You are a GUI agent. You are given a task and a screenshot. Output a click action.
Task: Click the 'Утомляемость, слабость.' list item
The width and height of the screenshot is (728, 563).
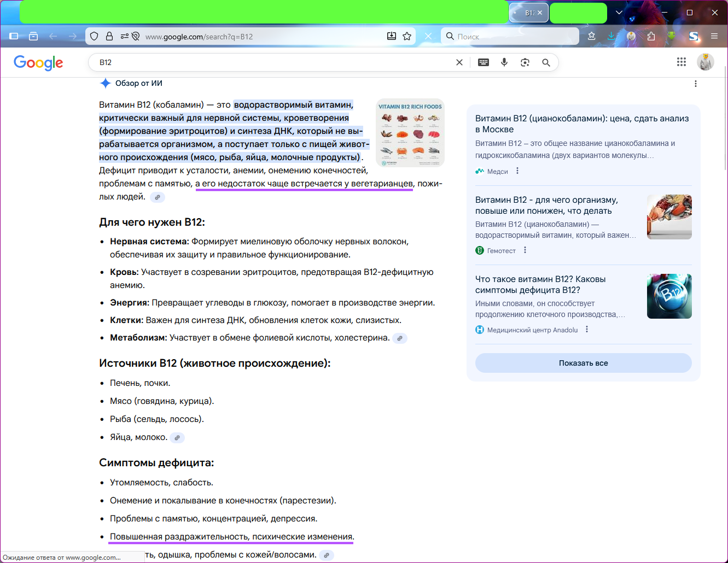[161, 483]
